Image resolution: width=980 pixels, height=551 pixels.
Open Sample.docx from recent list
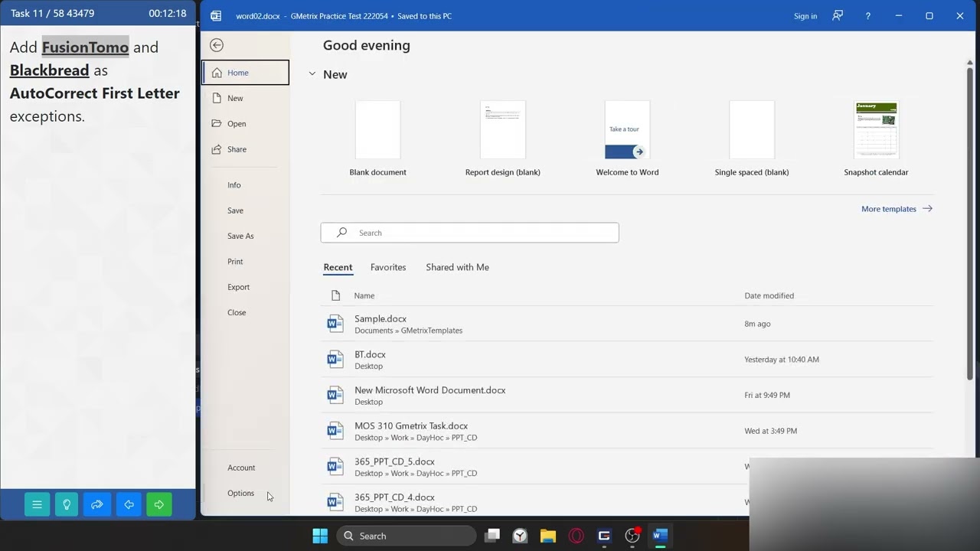point(626,324)
